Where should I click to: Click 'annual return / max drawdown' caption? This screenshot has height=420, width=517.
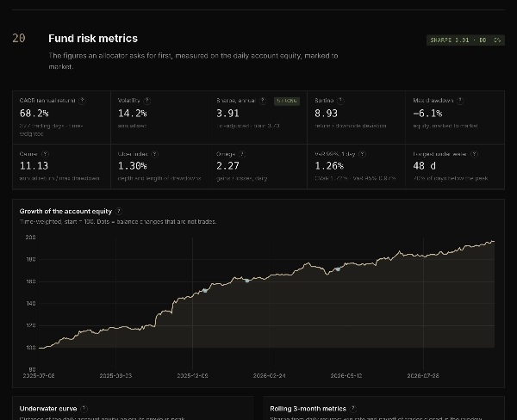point(59,178)
